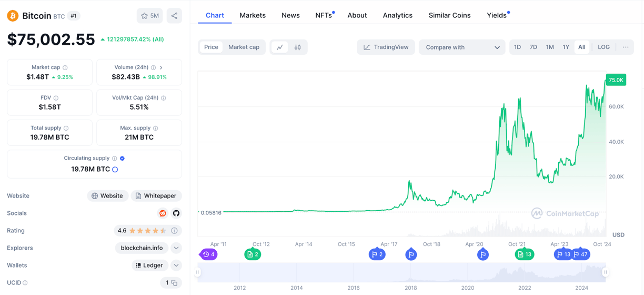Set range to 7D

(x=533, y=47)
